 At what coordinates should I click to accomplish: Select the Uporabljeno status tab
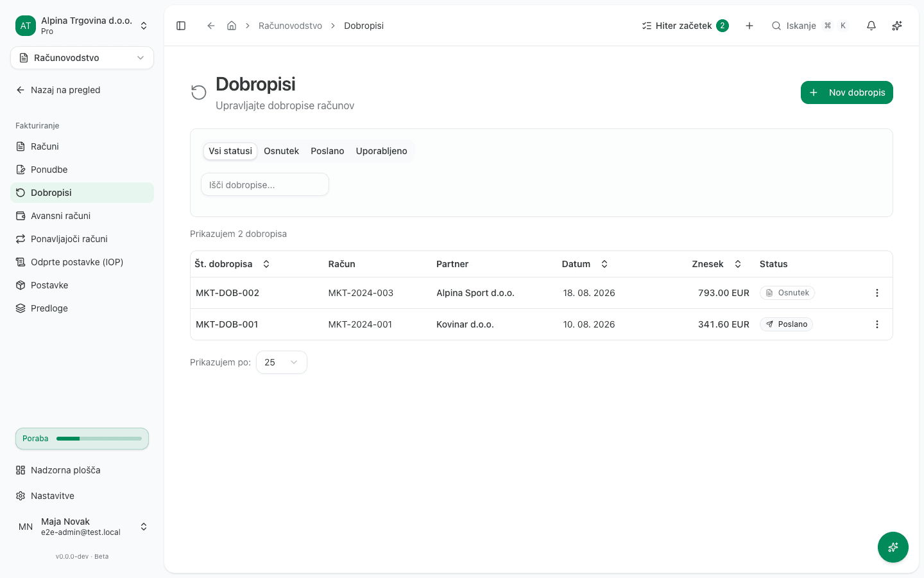[382, 151]
